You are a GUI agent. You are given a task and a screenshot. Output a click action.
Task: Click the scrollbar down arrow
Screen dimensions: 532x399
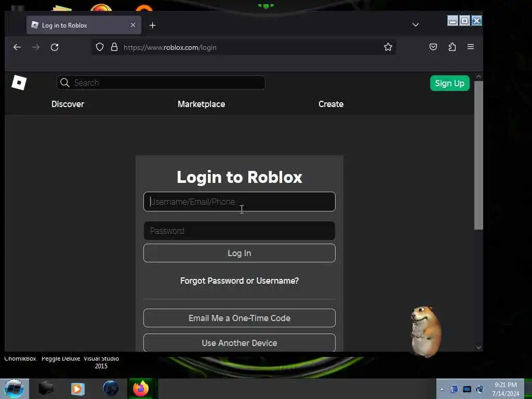coord(478,348)
